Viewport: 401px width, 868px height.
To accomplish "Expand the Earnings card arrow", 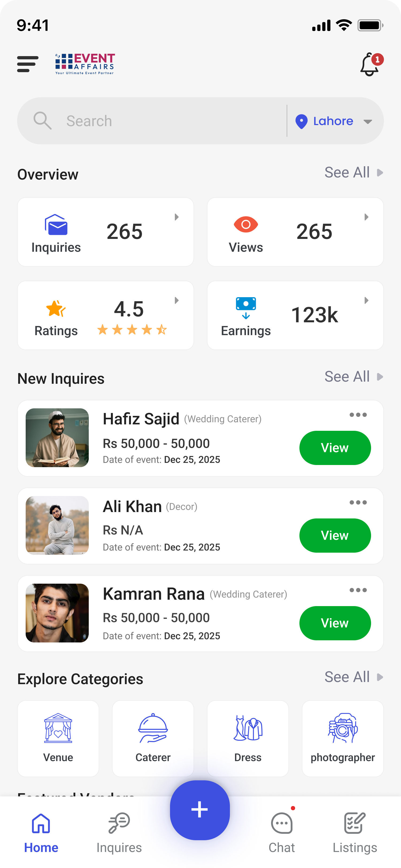I will coord(366,300).
